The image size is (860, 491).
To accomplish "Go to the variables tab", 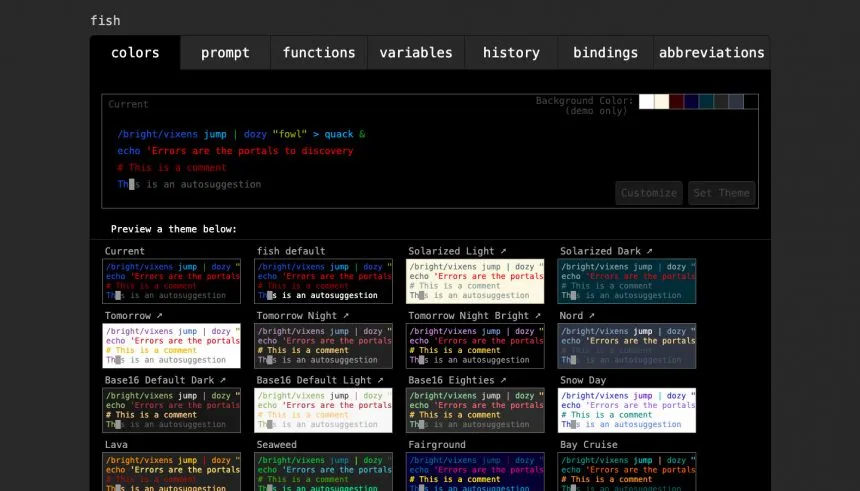I will coord(416,53).
